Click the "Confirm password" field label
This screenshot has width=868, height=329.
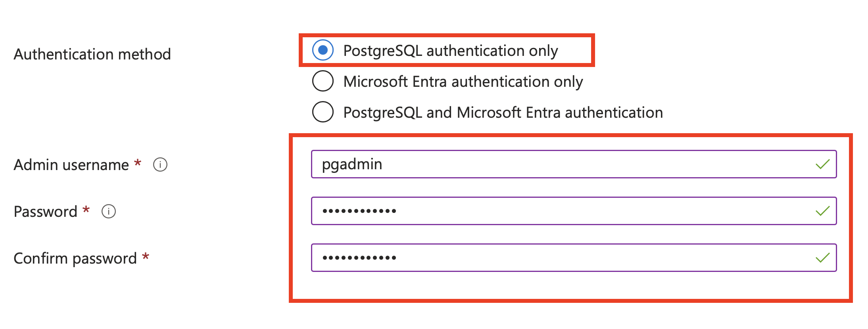(75, 258)
